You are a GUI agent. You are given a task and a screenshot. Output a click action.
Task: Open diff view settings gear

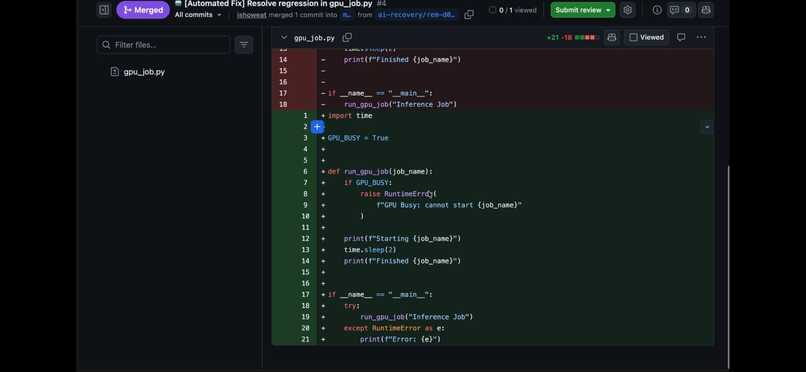(x=627, y=10)
